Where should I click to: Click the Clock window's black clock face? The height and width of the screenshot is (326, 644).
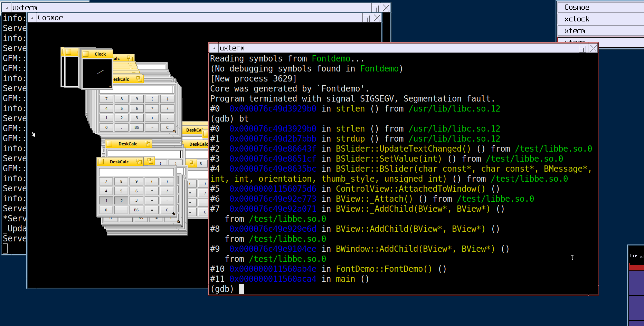pyautogui.click(x=97, y=73)
